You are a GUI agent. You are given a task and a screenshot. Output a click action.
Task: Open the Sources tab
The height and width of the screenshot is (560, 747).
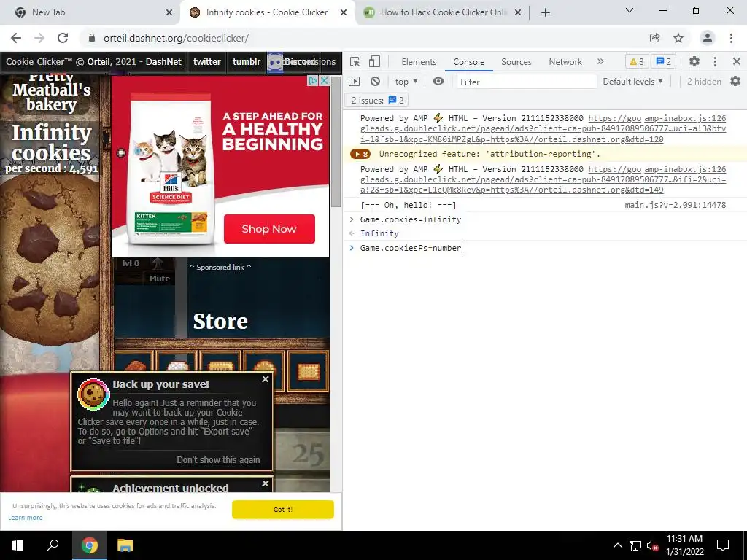tap(516, 62)
